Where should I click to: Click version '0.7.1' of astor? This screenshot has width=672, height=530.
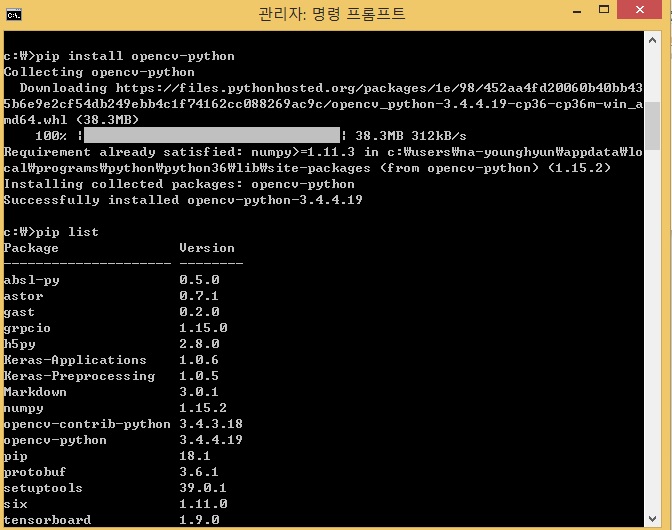199,296
